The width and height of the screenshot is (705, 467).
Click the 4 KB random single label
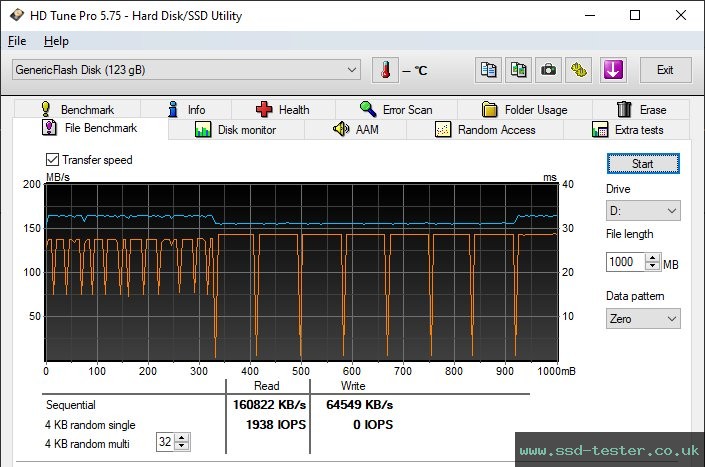90,425
